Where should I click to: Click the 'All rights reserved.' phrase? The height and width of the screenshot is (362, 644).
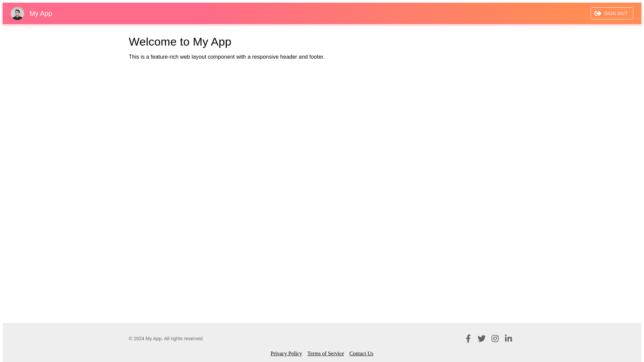[184, 339]
